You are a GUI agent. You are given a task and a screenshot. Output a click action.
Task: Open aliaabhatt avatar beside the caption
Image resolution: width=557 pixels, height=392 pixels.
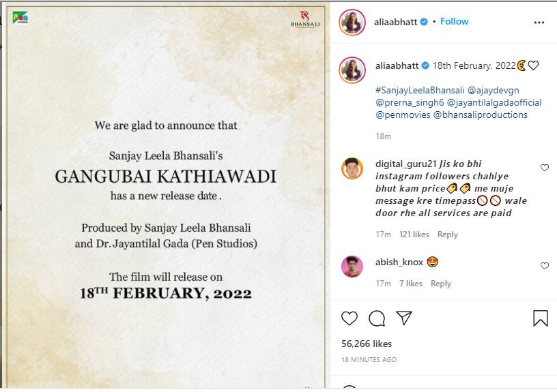point(352,70)
